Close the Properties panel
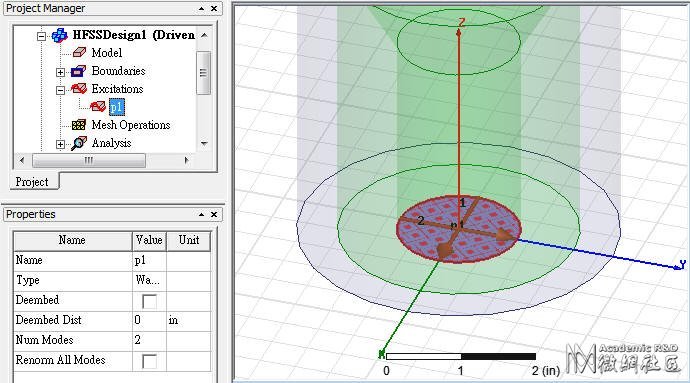The image size is (690, 383). [214, 214]
